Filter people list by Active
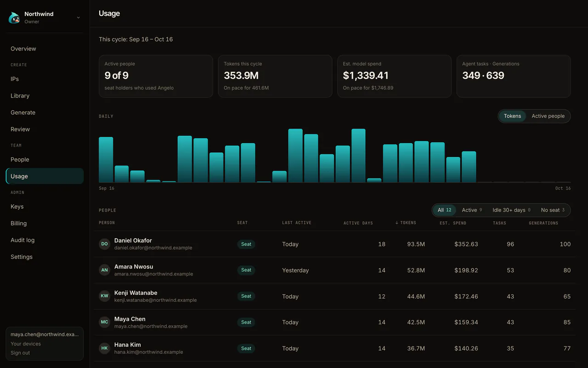The image size is (588, 368). (x=472, y=210)
